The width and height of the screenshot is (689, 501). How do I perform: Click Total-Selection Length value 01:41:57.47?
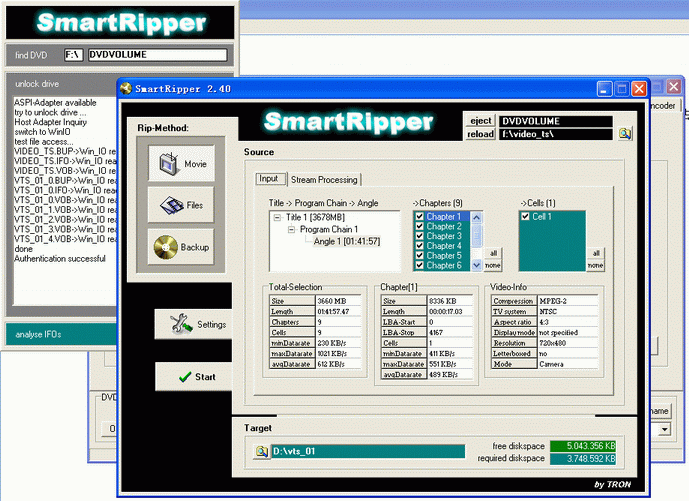click(338, 312)
